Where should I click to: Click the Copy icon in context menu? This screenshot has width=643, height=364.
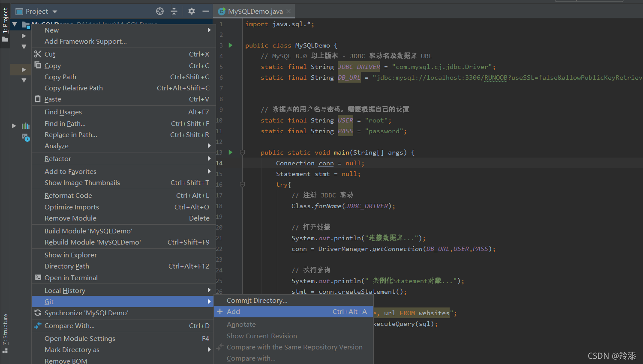(x=38, y=65)
